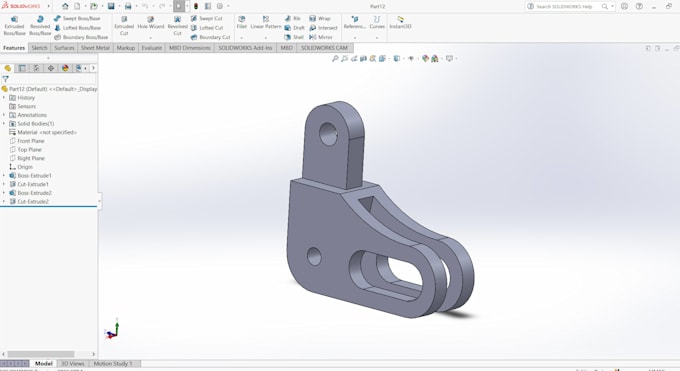Open the DisplayManager appearance tab
680x371 pixels.
(65, 68)
